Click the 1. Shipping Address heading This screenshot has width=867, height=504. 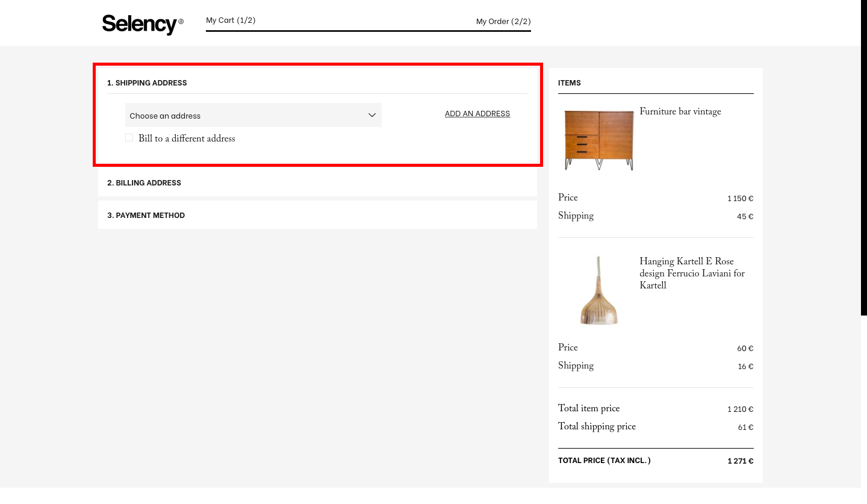pos(147,83)
